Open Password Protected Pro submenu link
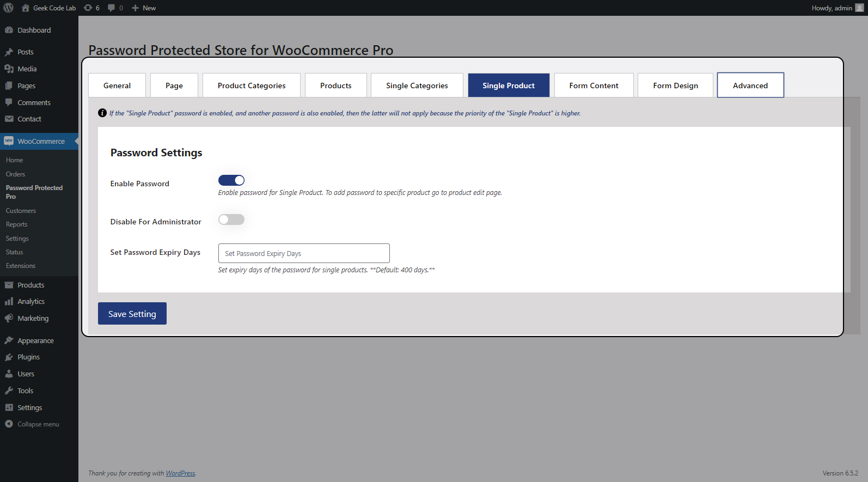 (x=34, y=192)
